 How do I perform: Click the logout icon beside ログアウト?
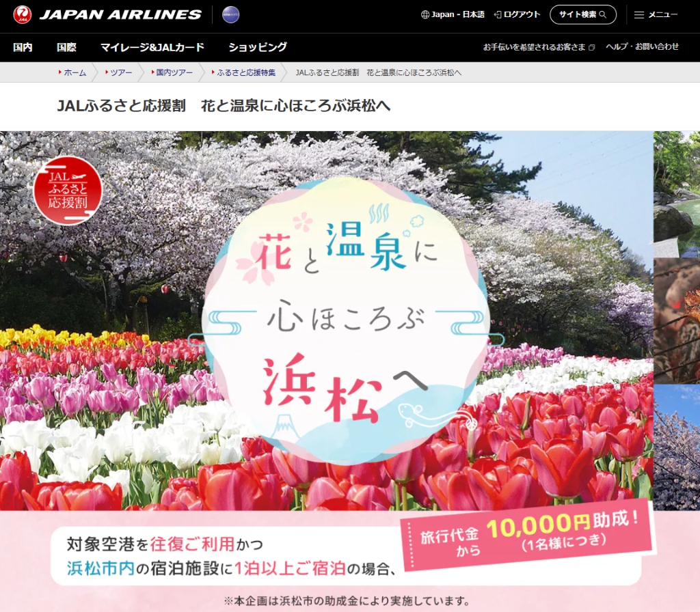[498, 15]
